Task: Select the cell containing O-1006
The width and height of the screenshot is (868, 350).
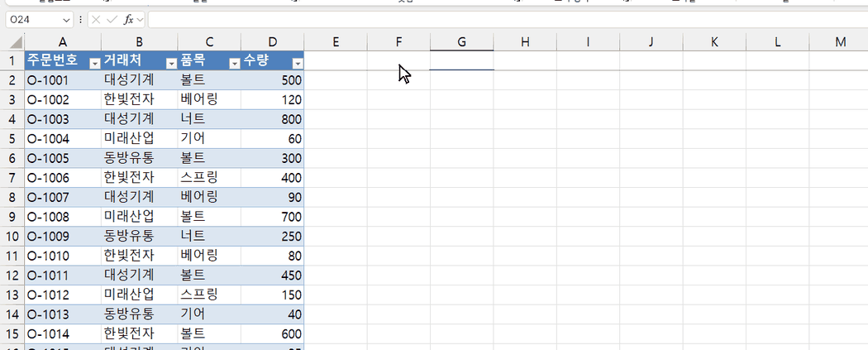Action: coord(63,178)
